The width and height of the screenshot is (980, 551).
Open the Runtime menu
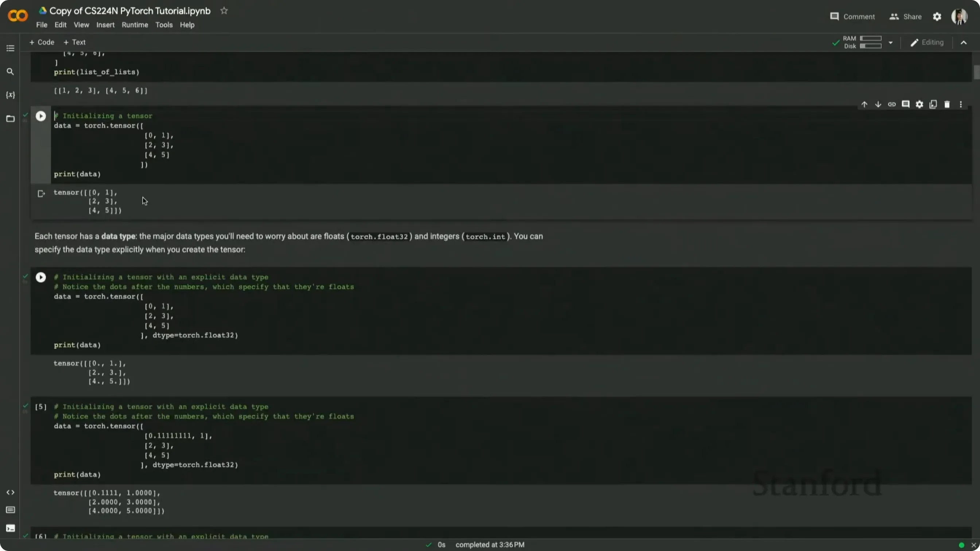tap(135, 25)
